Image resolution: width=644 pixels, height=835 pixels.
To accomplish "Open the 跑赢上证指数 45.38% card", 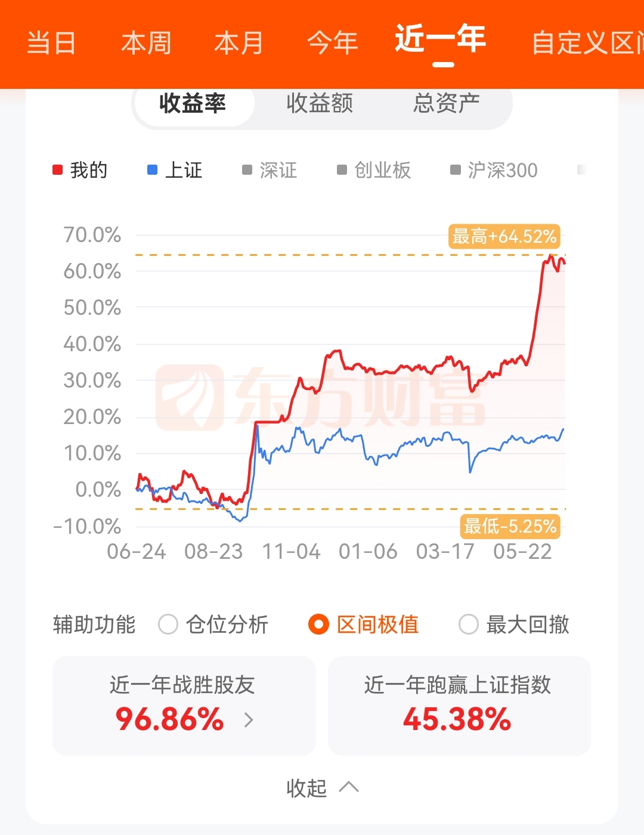I will pyautogui.click(x=459, y=706).
